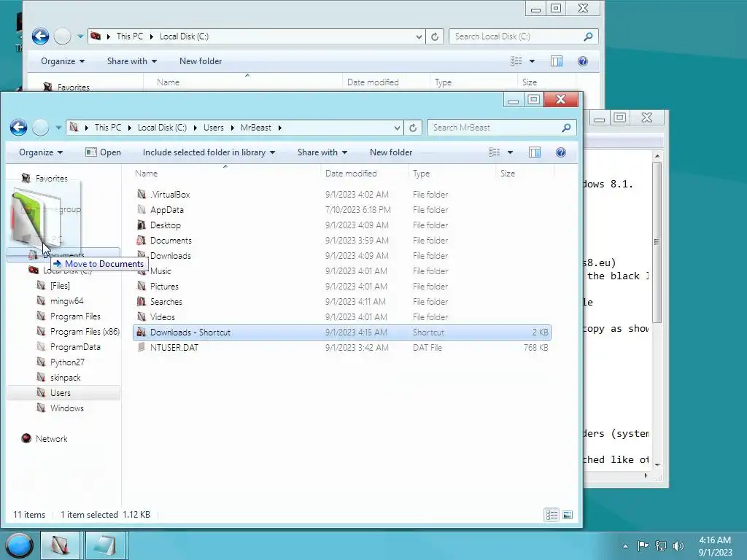Open Share with menu in Local Disk (C:) window

(x=132, y=61)
